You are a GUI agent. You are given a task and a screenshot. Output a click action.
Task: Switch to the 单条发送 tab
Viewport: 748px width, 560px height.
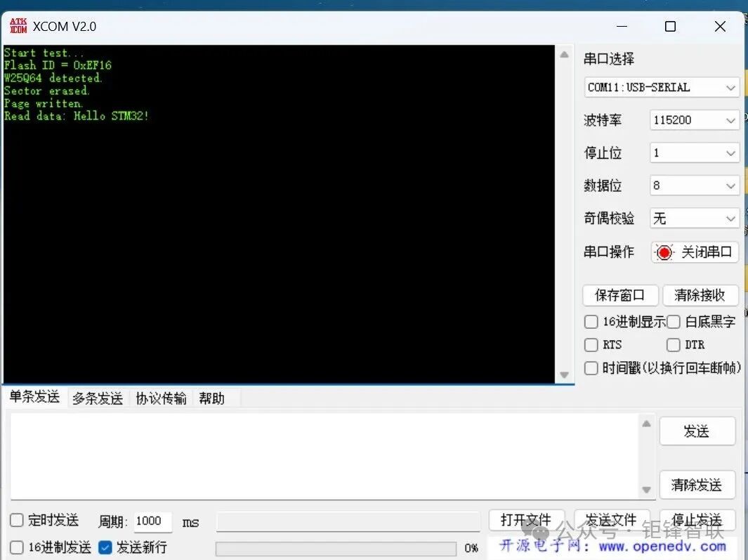click(35, 397)
